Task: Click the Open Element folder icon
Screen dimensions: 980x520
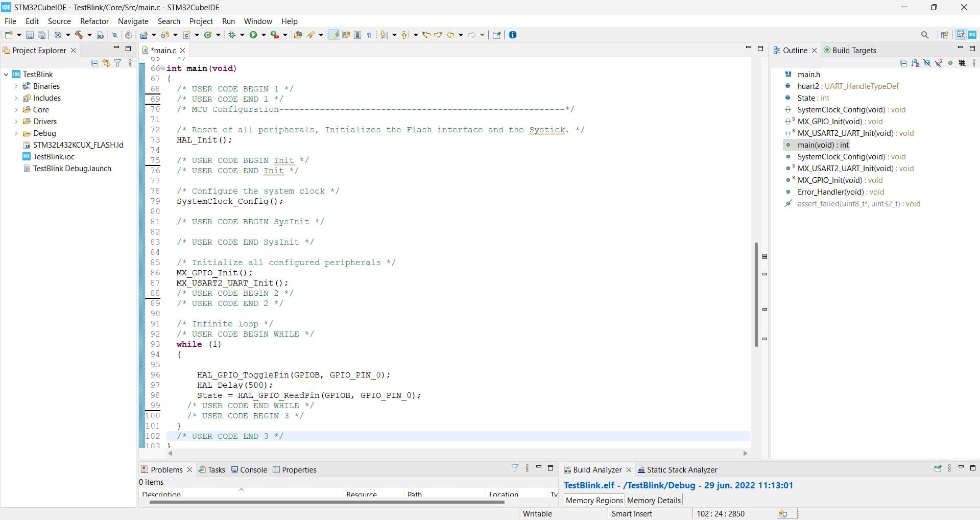Action: 298,35
